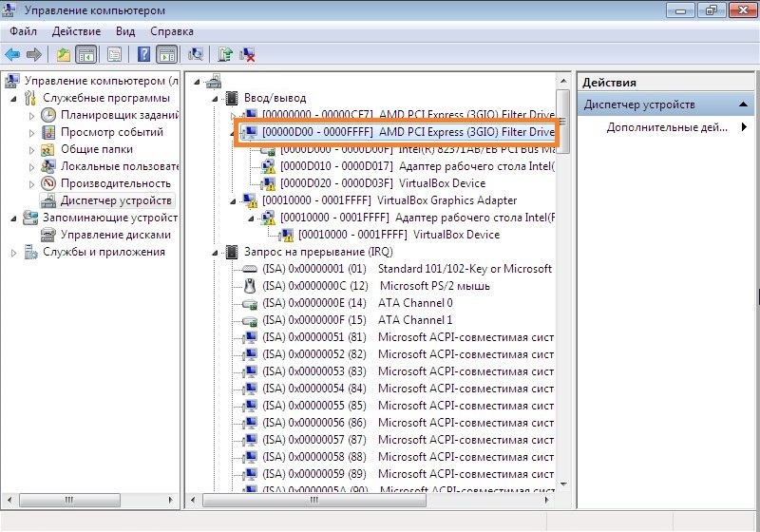Click the Up one level folder icon
The width and height of the screenshot is (760, 532).
[x=64, y=54]
